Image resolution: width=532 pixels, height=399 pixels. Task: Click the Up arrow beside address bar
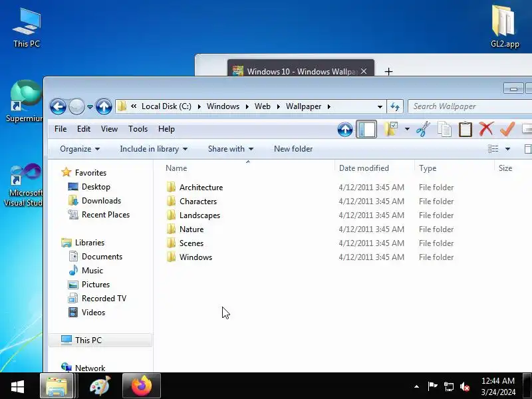point(104,106)
